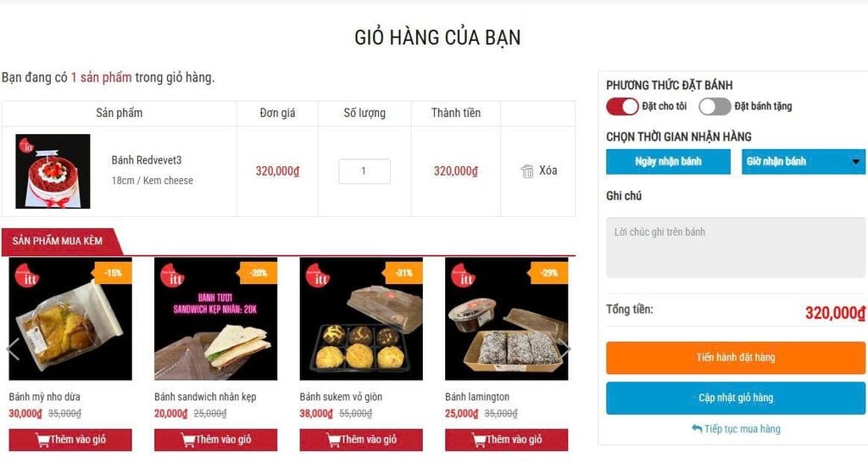Open the Giờ nhận bánh dropdown
The height and width of the screenshot is (469, 868).
[804, 162]
